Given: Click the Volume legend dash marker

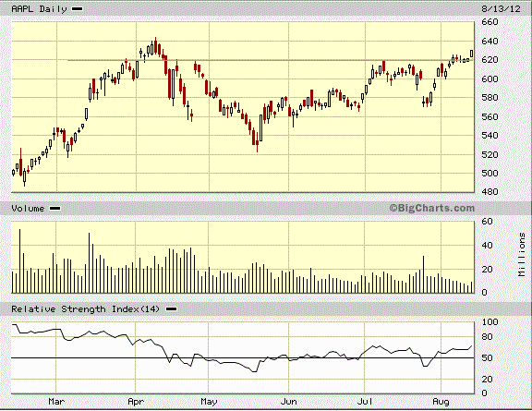Looking at the screenshot, I should click(55, 209).
